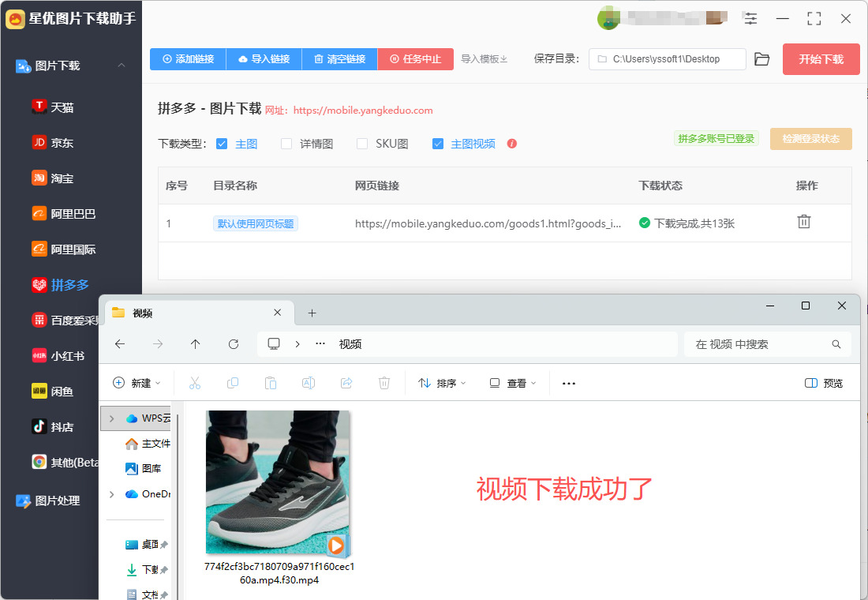Click the 添加链接 button

pos(189,58)
